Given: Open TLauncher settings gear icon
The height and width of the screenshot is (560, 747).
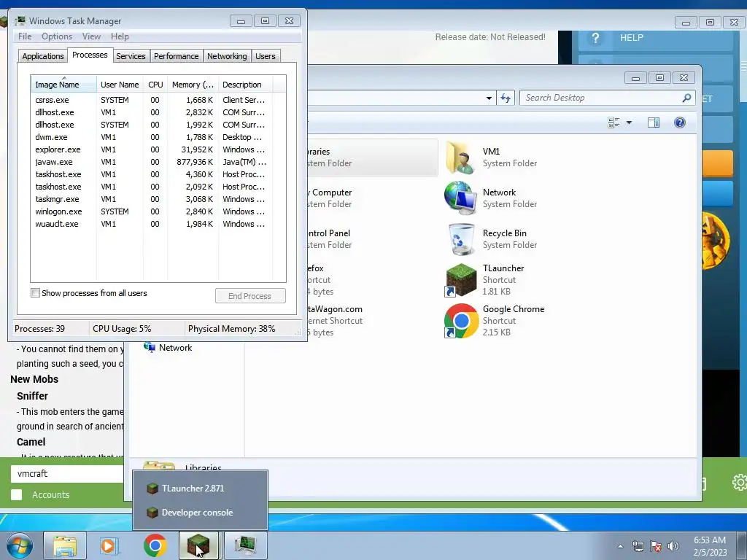Looking at the screenshot, I should coord(739,483).
